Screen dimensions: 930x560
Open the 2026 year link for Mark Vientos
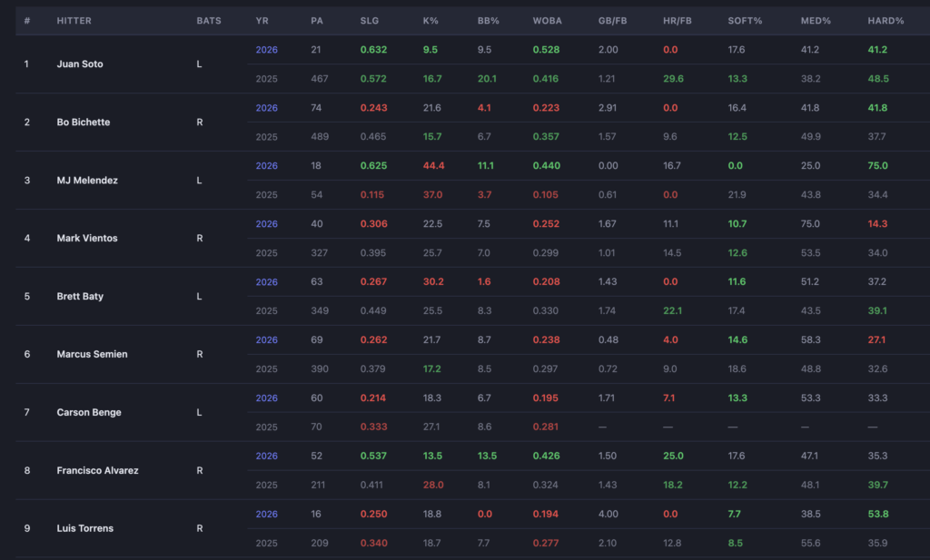[266, 224]
